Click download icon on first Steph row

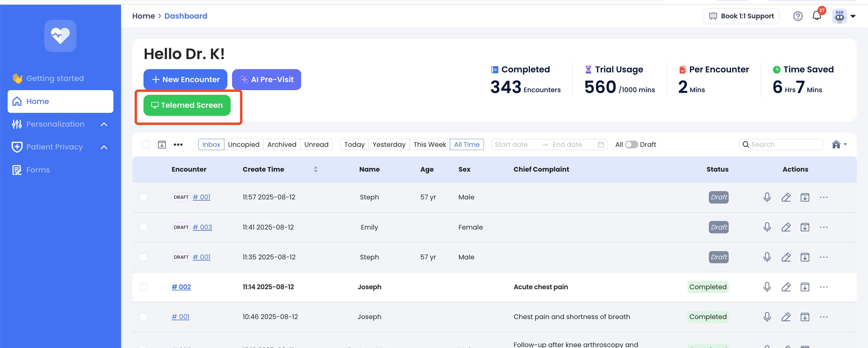pos(805,197)
